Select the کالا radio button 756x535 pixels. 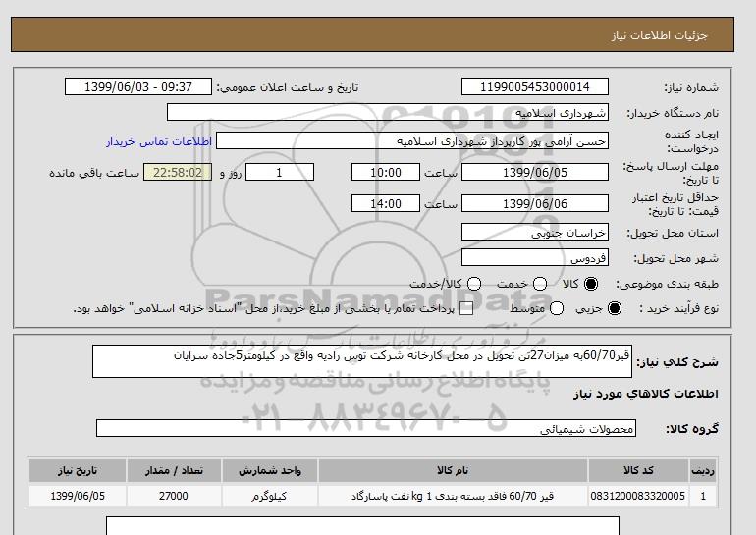coord(591,284)
